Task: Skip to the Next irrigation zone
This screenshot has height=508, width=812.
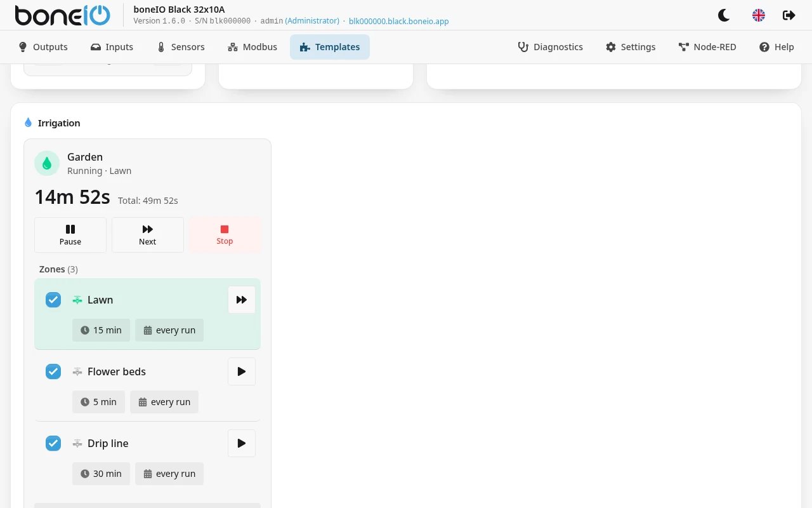Action: tap(148, 235)
